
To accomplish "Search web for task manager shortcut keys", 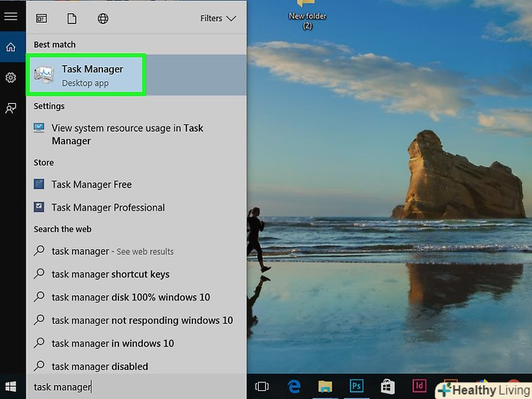I will [110, 275].
